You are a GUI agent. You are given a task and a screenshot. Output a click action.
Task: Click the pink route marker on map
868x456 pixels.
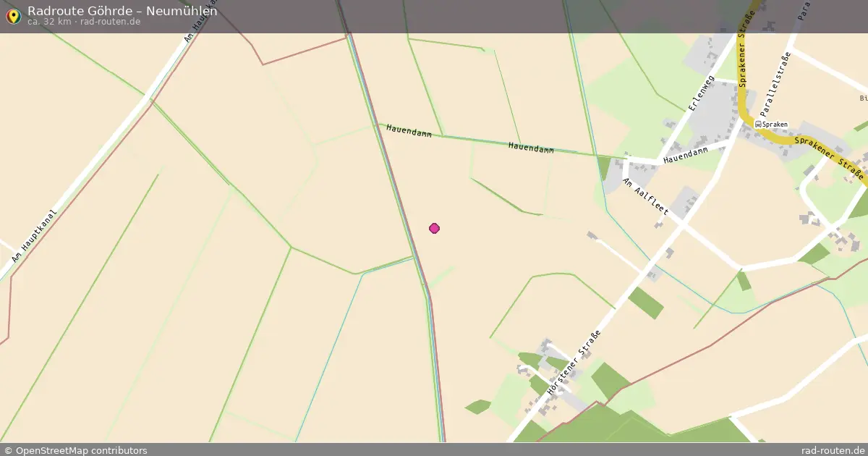tap(434, 229)
